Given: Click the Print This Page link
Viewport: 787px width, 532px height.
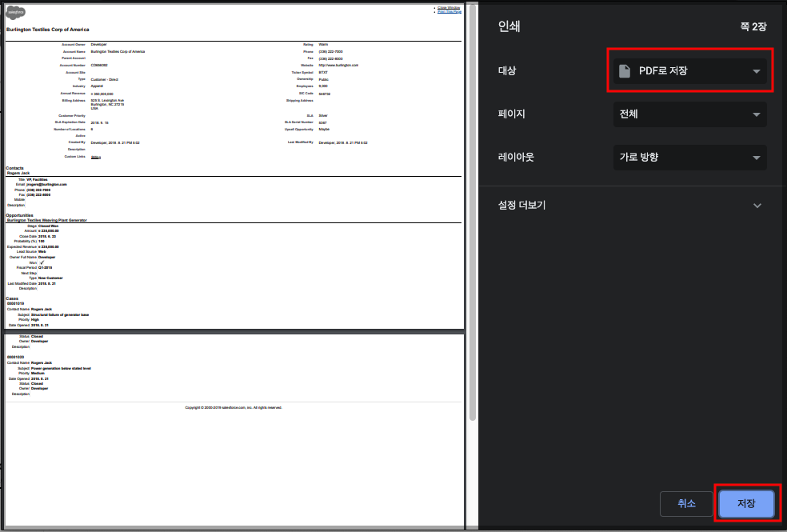Looking at the screenshot, I should coord(449,11).
